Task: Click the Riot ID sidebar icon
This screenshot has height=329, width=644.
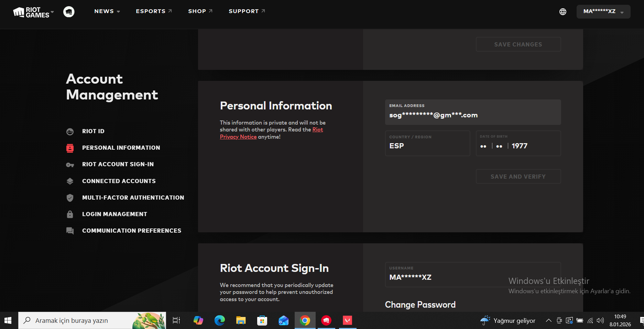Action: point(70,131)
